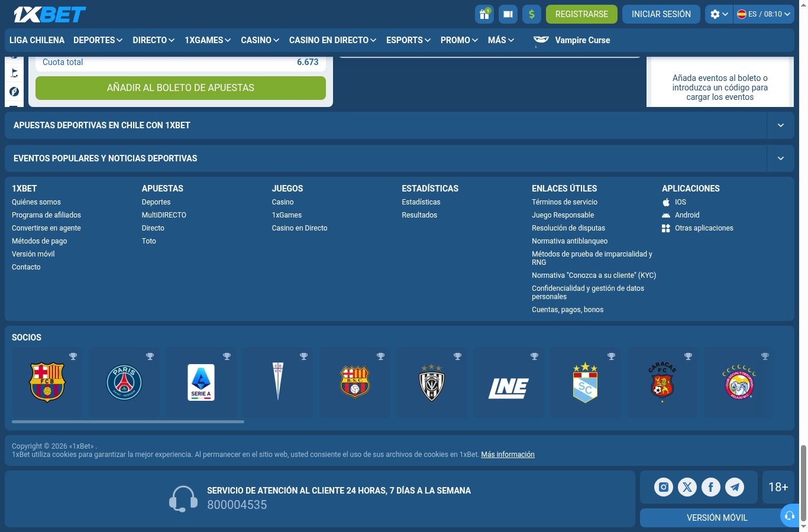
Task: Click AÑADIR AL BOLETO DE APUESTAS button
Action: (180, 87)
